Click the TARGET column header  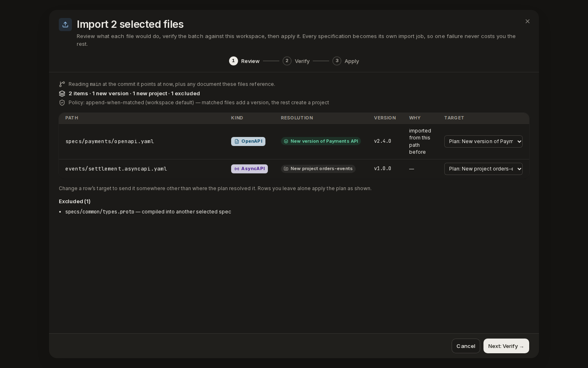[x=454, y=118]
